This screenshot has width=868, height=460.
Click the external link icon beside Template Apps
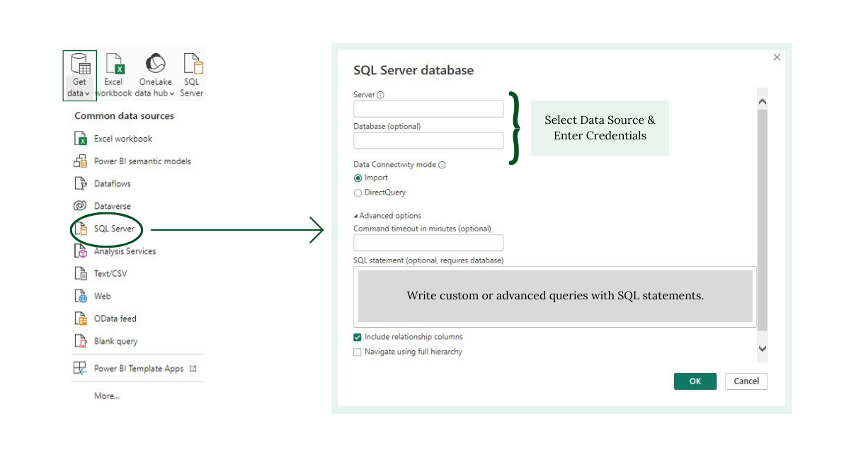tap(193, 369)
